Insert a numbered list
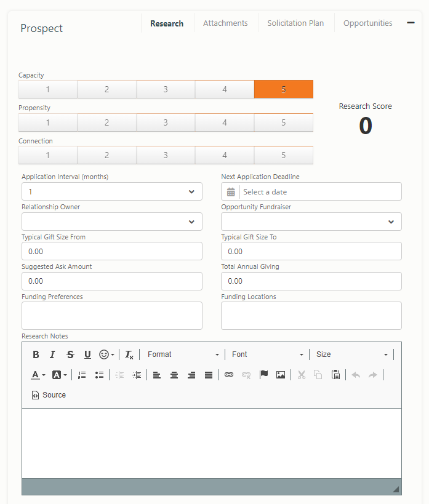The height and width of the screenshot is (504, 429). click(x=82, y=375)
